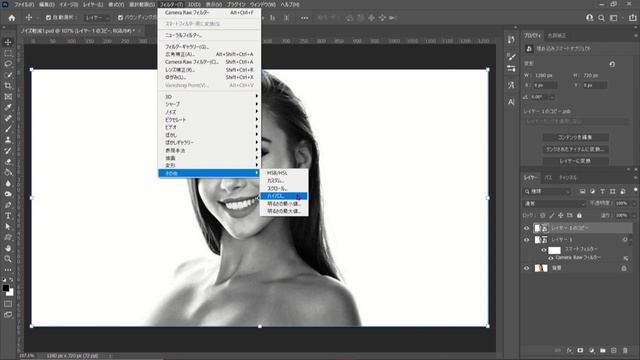Toggle lock transparent pixels icon
Viewport: 640px width, 360px height.
click(x=542, y=215)
